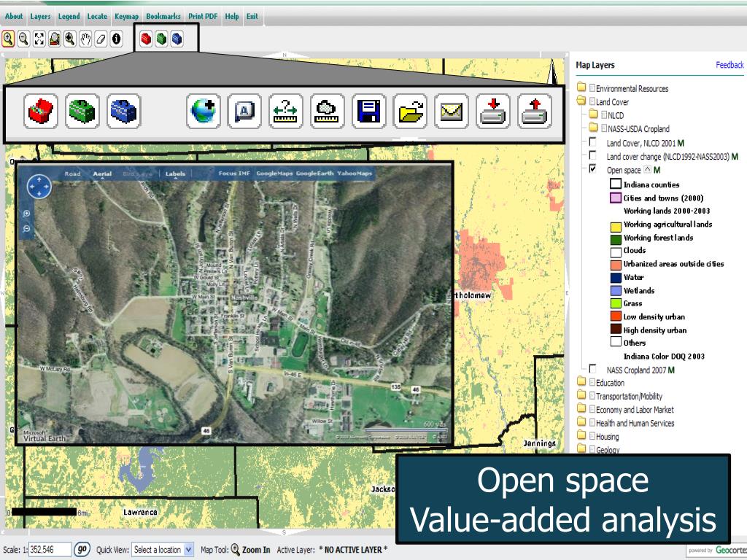Switch Virtual Earth to Road view
This screenshot has height=560, width=747.
[x=72, y=174]
